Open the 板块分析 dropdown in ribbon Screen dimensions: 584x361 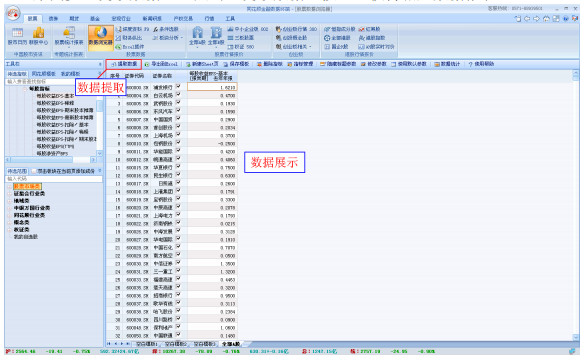[168, 38]
